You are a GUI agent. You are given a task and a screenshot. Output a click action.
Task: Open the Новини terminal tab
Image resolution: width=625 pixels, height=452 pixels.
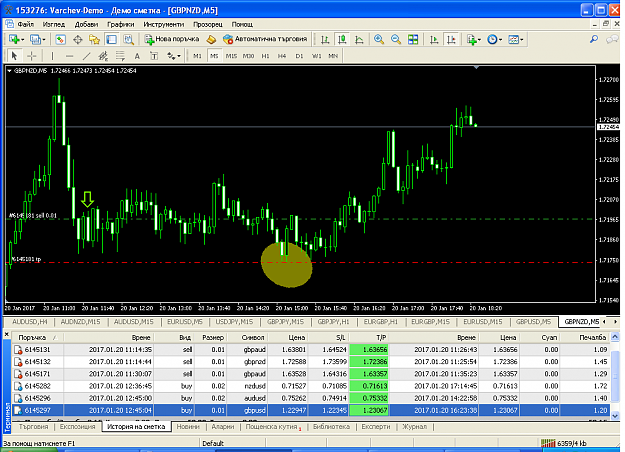(188, 426)
